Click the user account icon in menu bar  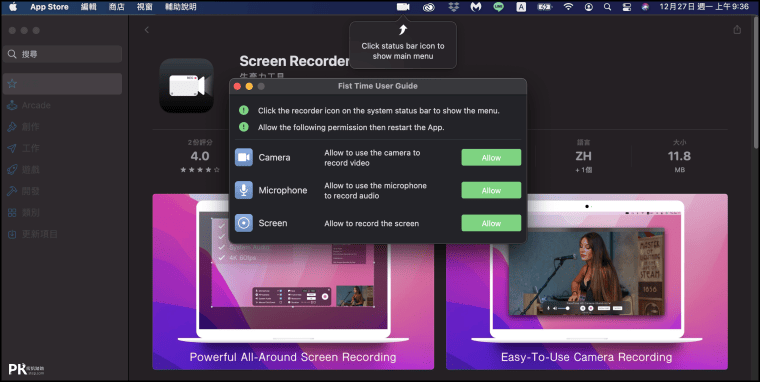click(588, 7)
